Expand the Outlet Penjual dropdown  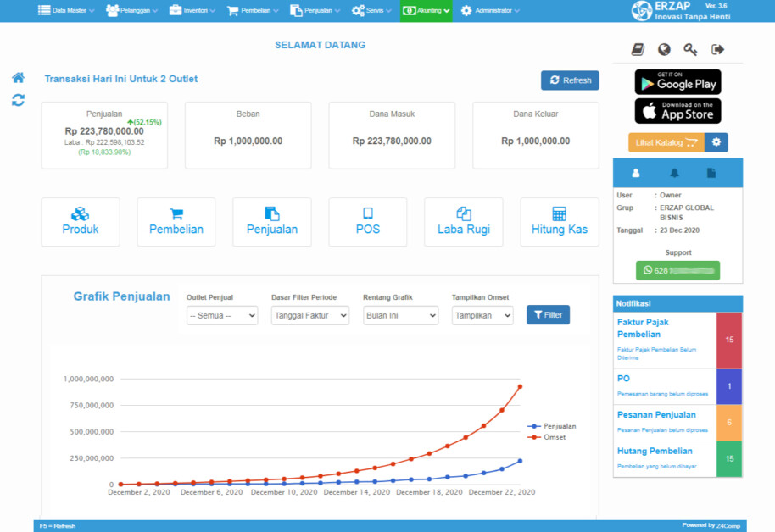click(x=222, y=315)
